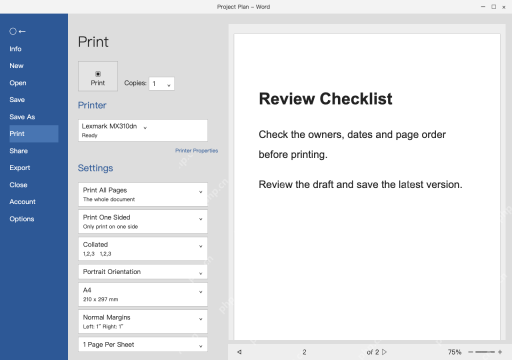Select Close in the sidebar
This screenshot has width=512, height=360.
(18, 185)
